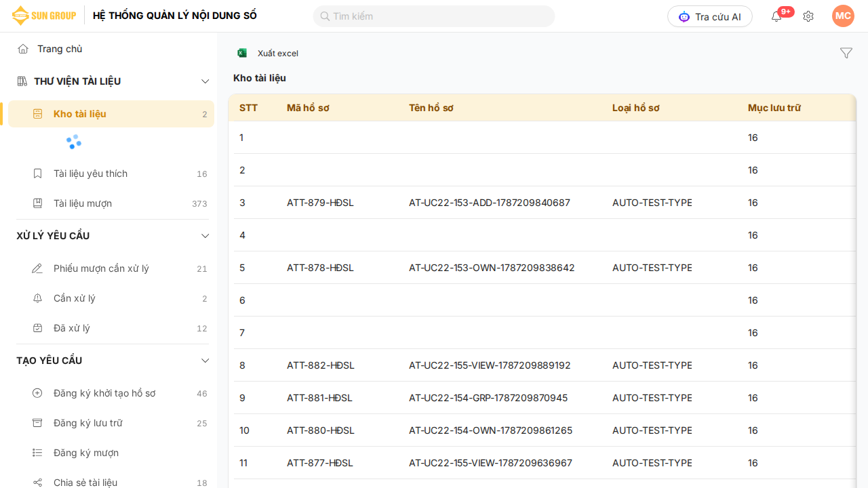Click the Kho tài liệu archive icon
Viewport: 868px width, 488px height.
pos(38,114)
